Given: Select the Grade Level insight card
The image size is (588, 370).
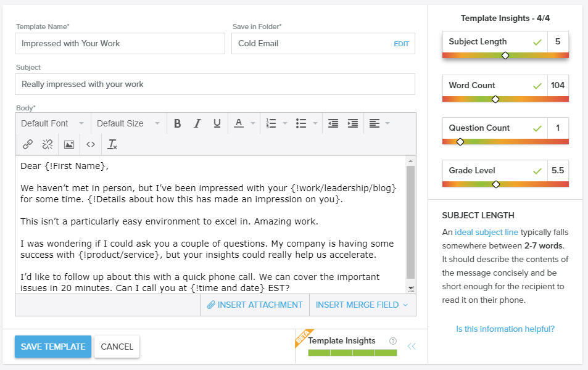Looking at the screenshot, I should (x=505, y=171).
